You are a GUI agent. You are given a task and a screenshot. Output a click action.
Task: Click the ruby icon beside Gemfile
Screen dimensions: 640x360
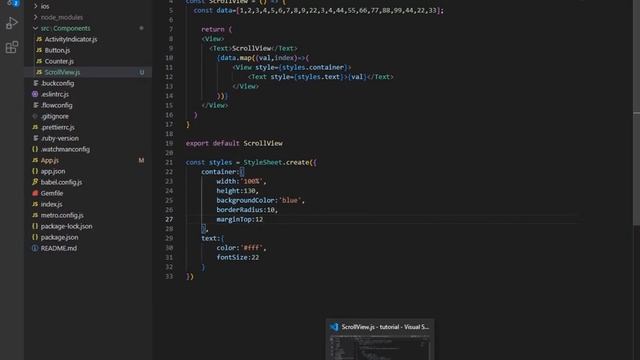click(35, 193)
